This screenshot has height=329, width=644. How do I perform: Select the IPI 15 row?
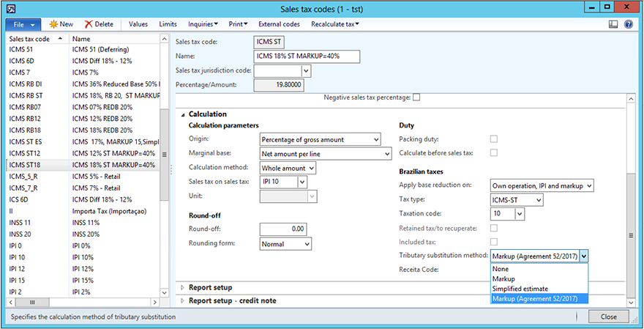point(83,281)
